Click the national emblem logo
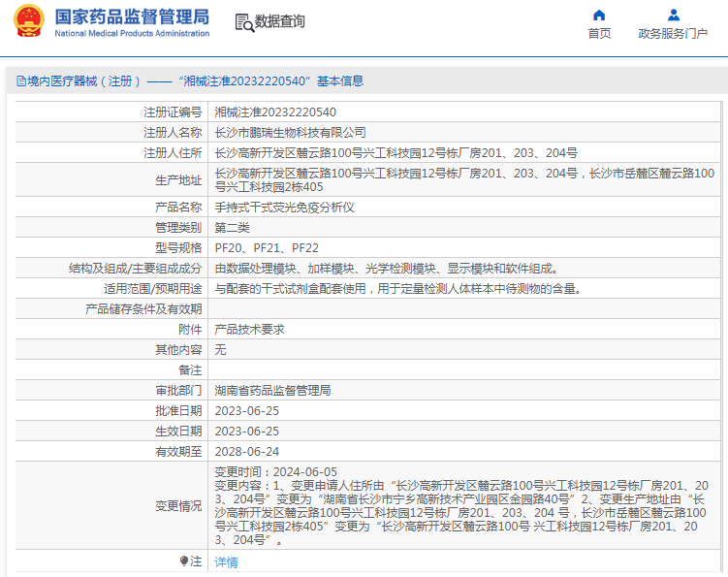The image size is (728, 577). click(x=29, y=21)
